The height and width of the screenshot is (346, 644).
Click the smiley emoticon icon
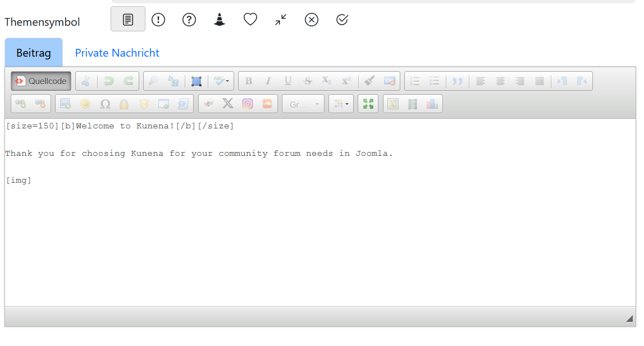(x=85, y=104)
